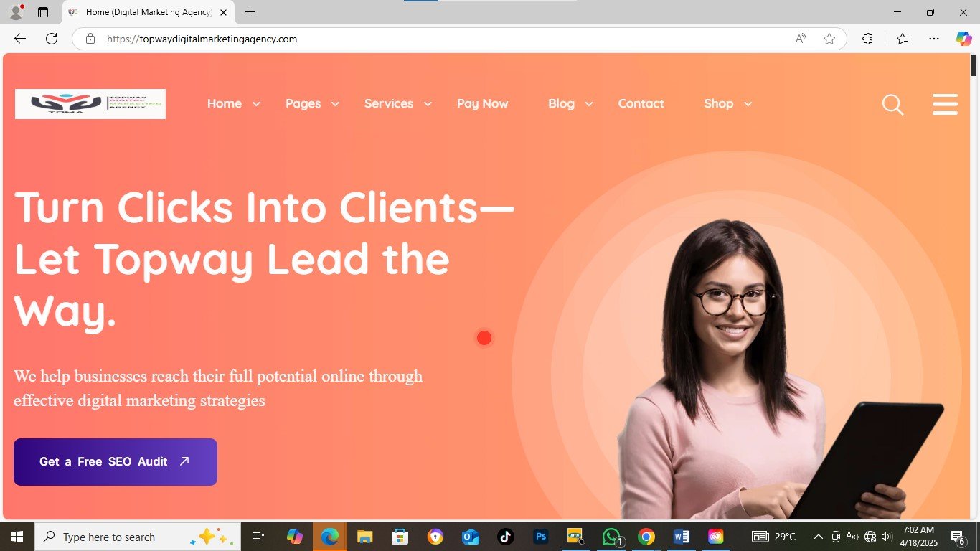980x551 pixels.
Task: Open WhatsApp from the taskbar
Action: 611,537
